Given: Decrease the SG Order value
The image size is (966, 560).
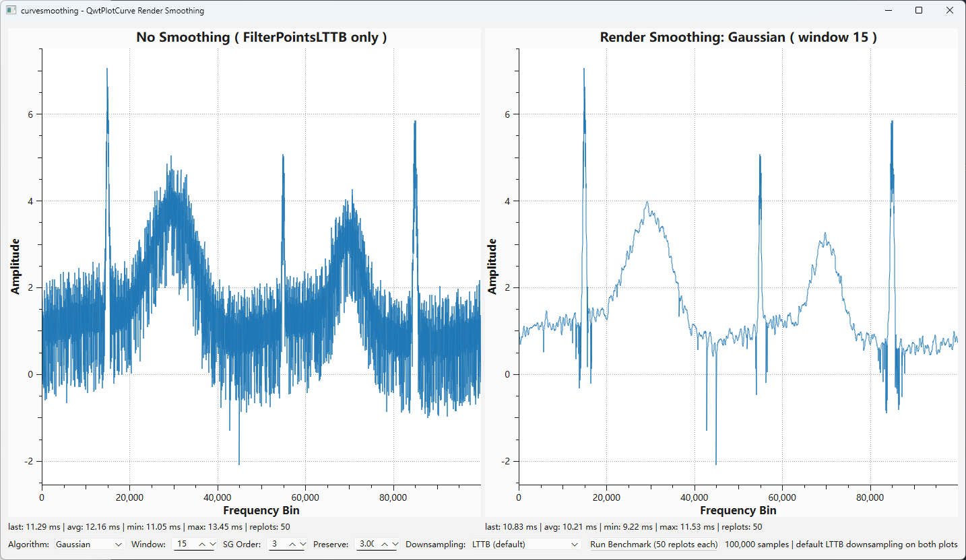Looking at the screenshot, I should point(303,544).
